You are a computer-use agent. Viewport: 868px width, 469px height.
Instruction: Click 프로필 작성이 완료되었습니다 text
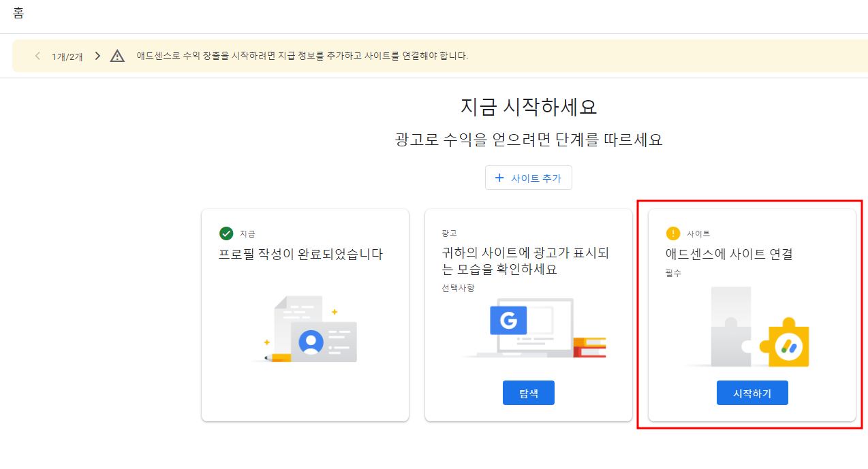coord(300,255)
